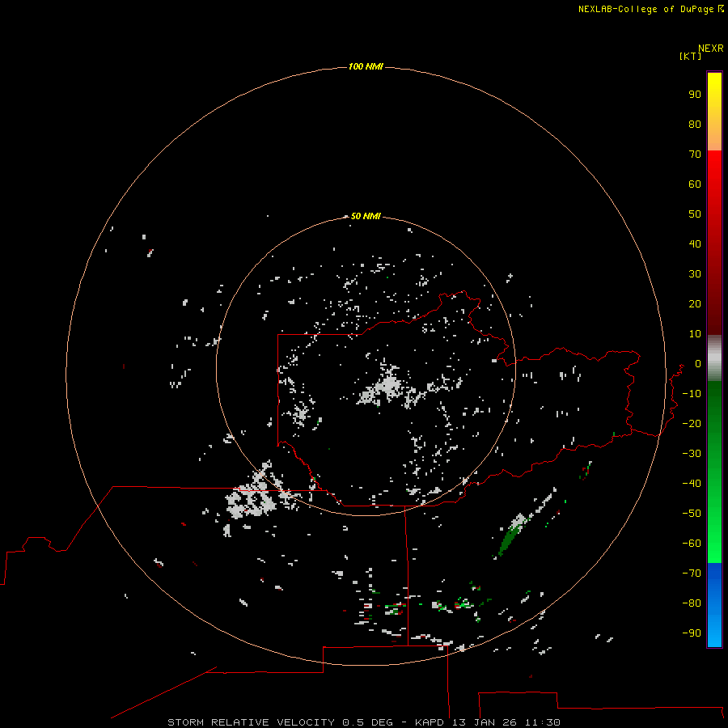The height and width of the screenshot is (728, 728).
Task: Click the Storm Relative Velocity caption text
Action: 363,722
